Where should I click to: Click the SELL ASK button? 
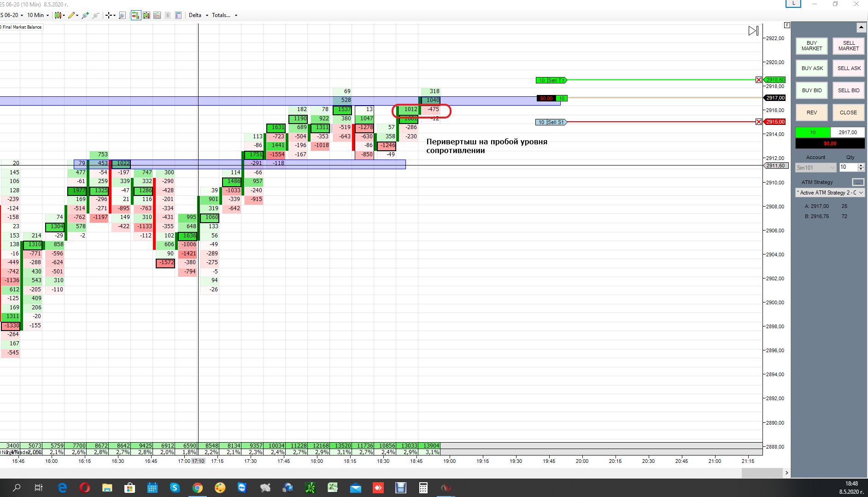849,68
